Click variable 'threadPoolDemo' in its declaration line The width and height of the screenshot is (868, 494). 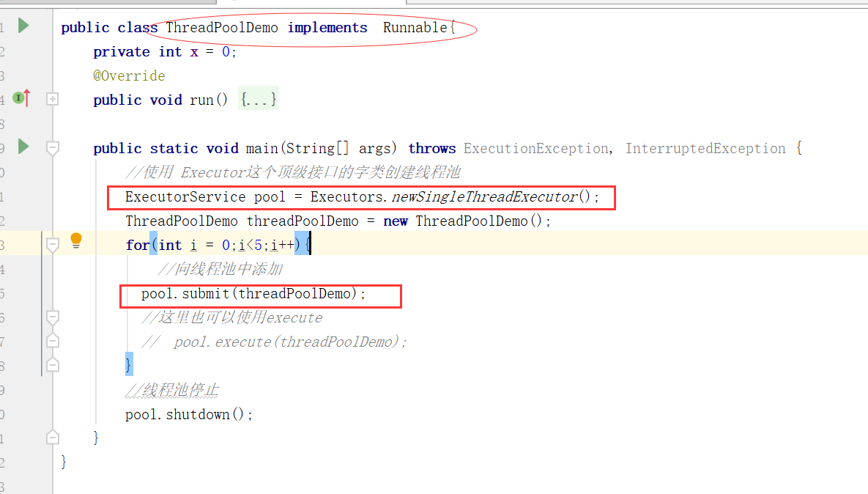[x=303, y=221]
